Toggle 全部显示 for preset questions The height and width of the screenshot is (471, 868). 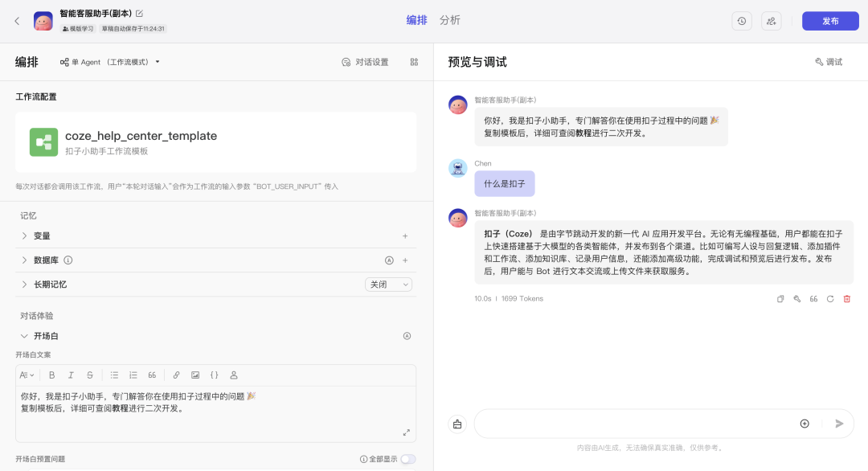coord(407,458)
